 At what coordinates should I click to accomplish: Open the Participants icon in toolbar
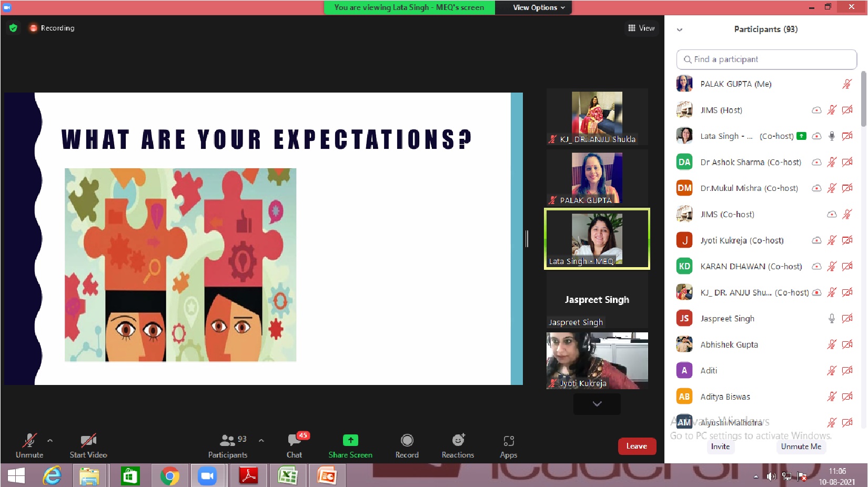(227, 441)
